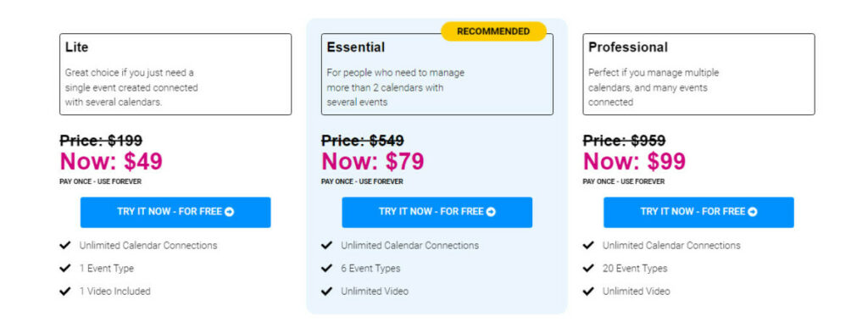
Task: Click the Now: $49 price text
Action: (111, 162)
